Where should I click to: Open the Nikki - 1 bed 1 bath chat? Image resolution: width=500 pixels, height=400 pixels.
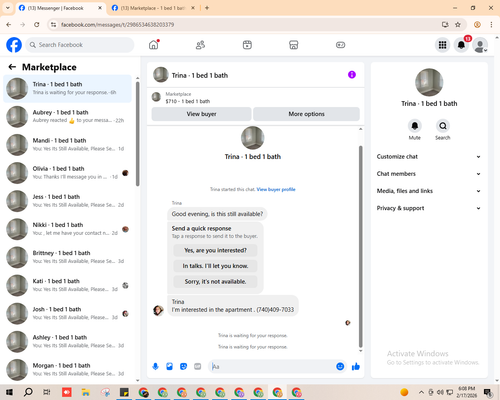(x=67, y=229)
